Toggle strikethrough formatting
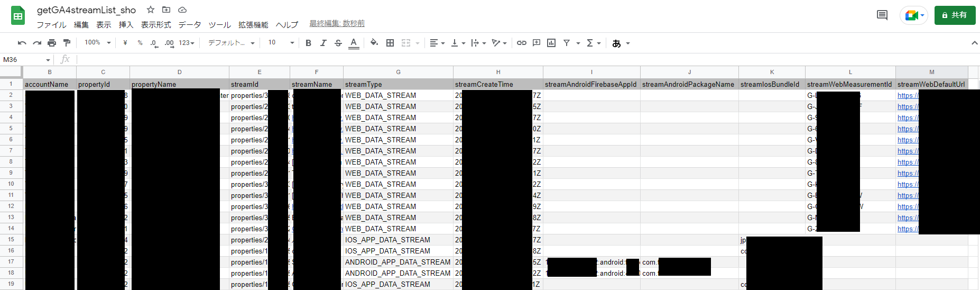The image size is (980, 290). point(338,43)
